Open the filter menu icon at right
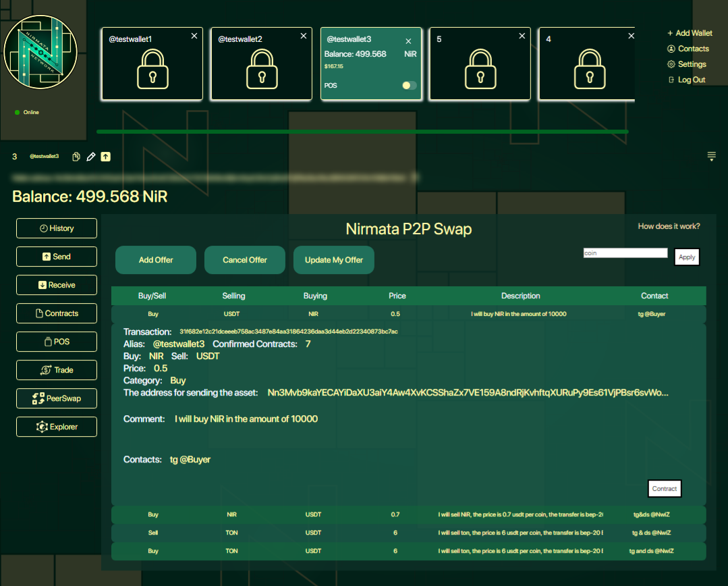Viewport: 728px width, 586px height. [x=711, y=157]
